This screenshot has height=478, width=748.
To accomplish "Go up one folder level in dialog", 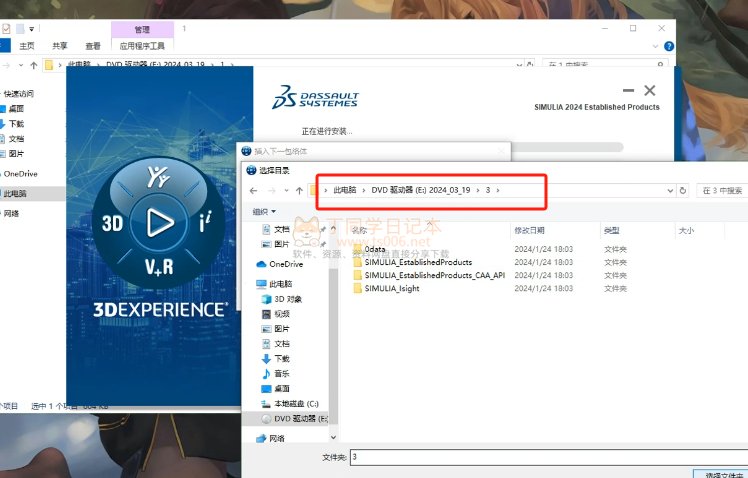I will pos(299,190).
